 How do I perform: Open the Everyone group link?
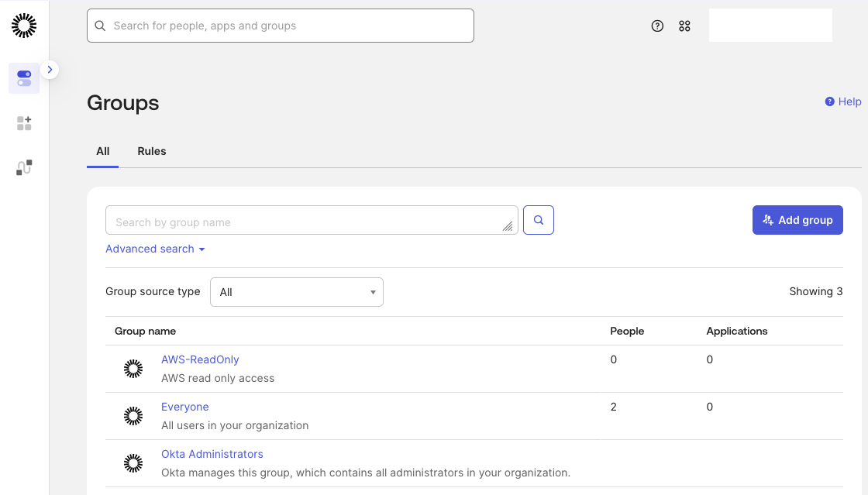tap(184, 407)
